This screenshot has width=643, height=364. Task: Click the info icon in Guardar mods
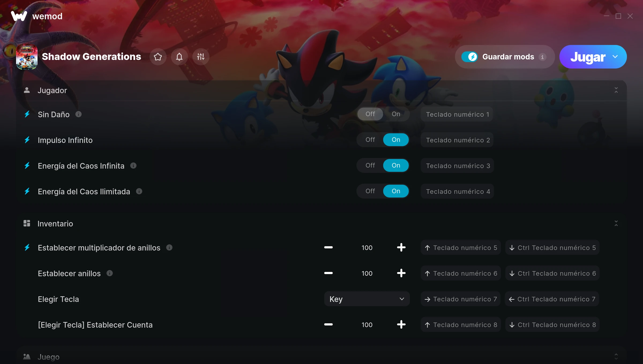click(543, 57)
